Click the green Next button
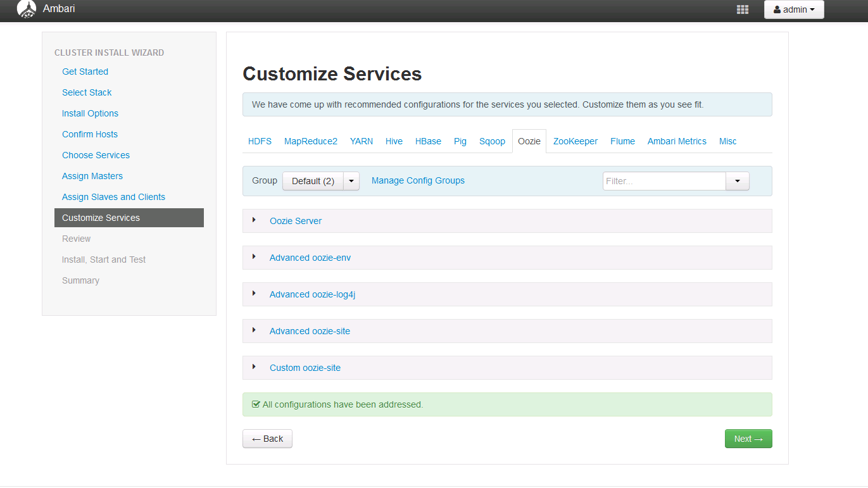868x488 pixels. [x=748, y=439]
